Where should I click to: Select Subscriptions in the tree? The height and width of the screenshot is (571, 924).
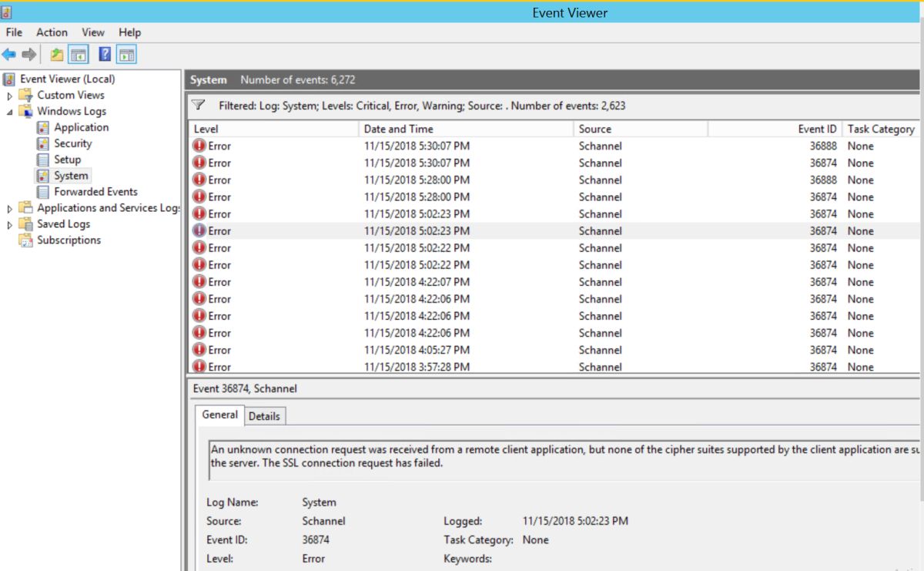[69, 240]
